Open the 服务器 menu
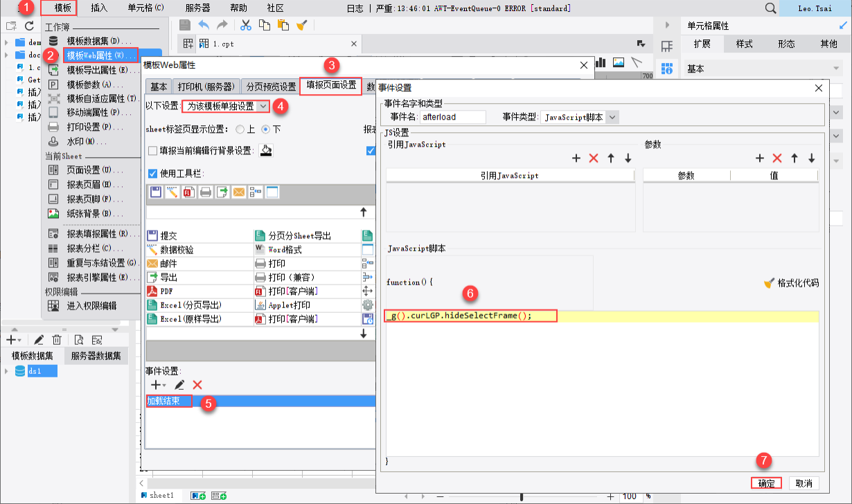This screenshot has width=852, height=504. (198, 8)
